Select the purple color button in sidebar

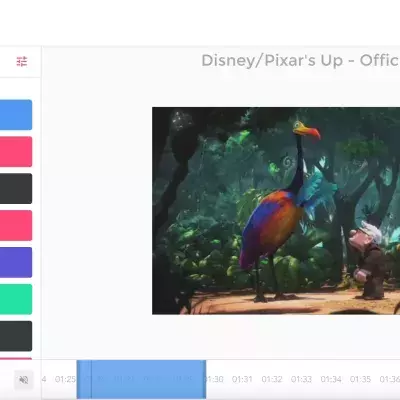pyautogui.click(x=16, y=262)
